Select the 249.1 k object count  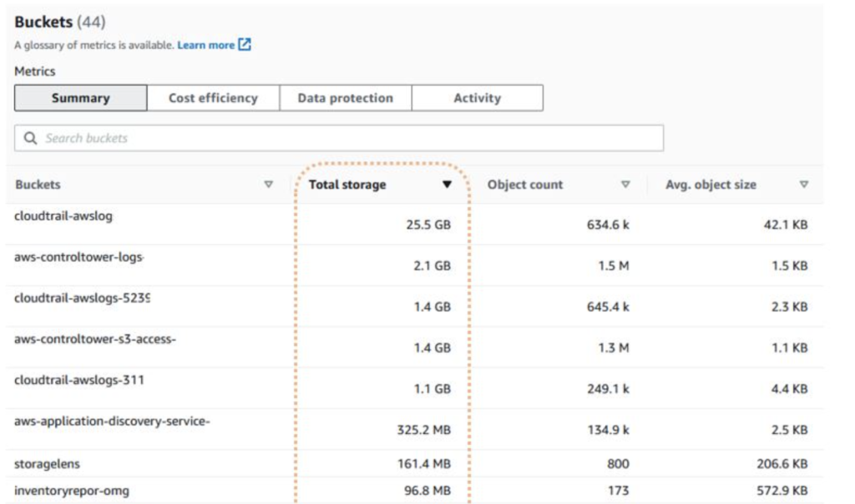click(608, 389)
